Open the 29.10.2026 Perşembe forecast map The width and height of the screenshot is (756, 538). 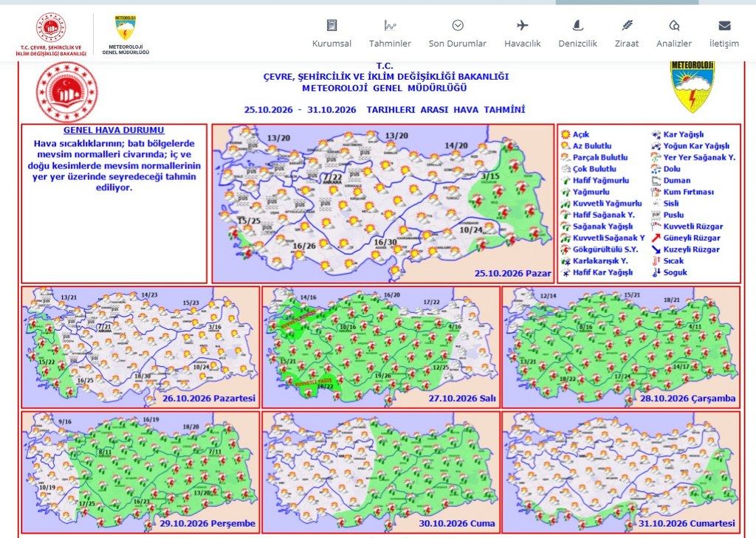click(140, 472)
